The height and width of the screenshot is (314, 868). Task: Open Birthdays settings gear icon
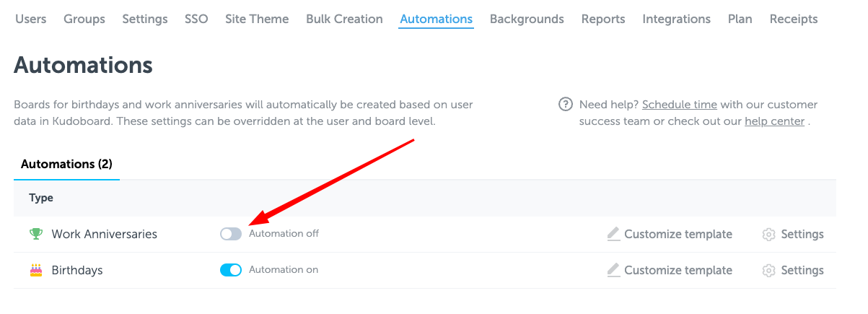coord(768,271)
